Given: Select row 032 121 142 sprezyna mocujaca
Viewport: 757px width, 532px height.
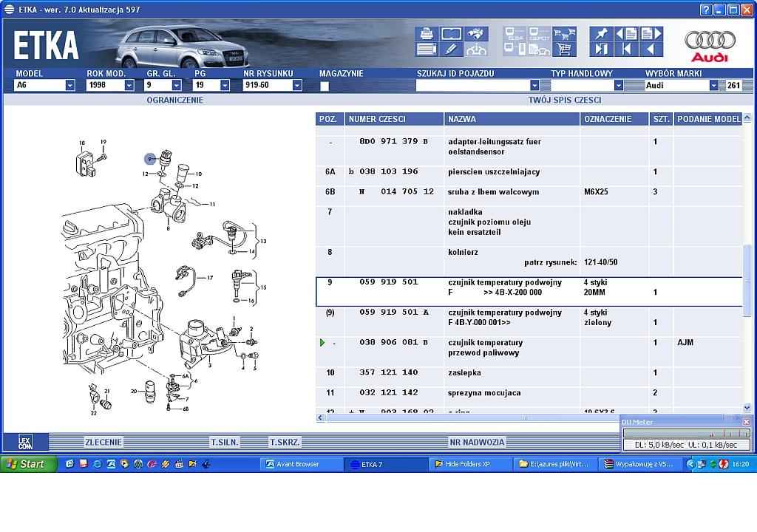Looking at the screenshot, I should [x=529, y=392].
